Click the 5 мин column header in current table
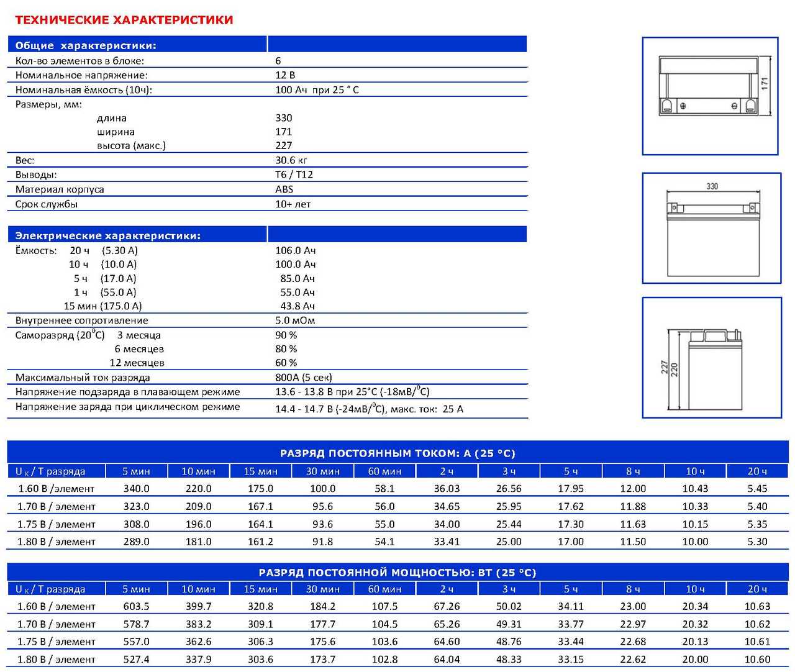This screenshot has width=795, height=672. 137,471
